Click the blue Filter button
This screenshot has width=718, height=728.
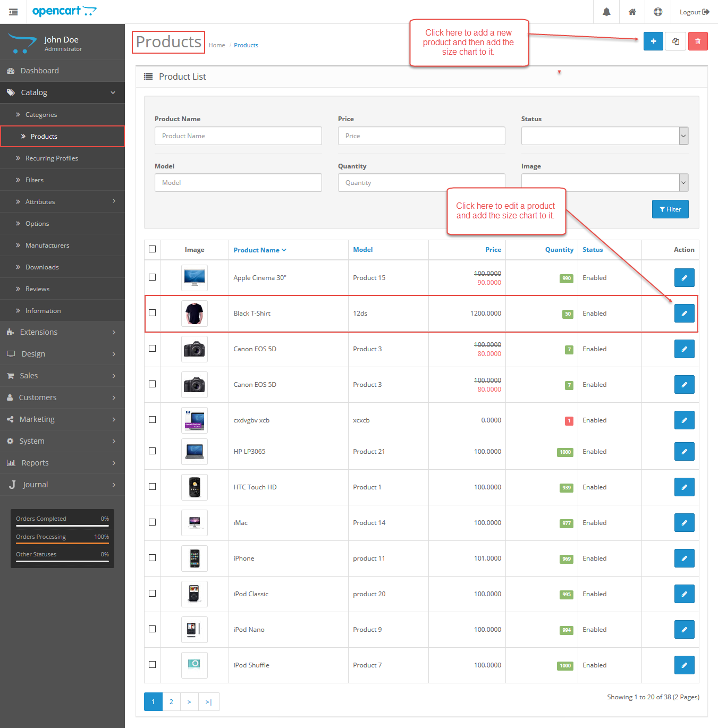pyautogui.click(x=670, y=209)
